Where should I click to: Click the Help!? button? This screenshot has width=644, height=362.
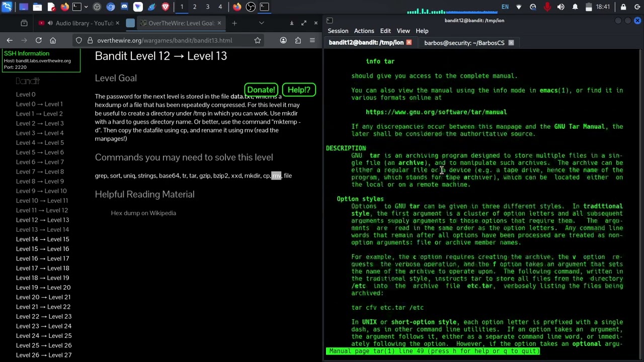299,89
